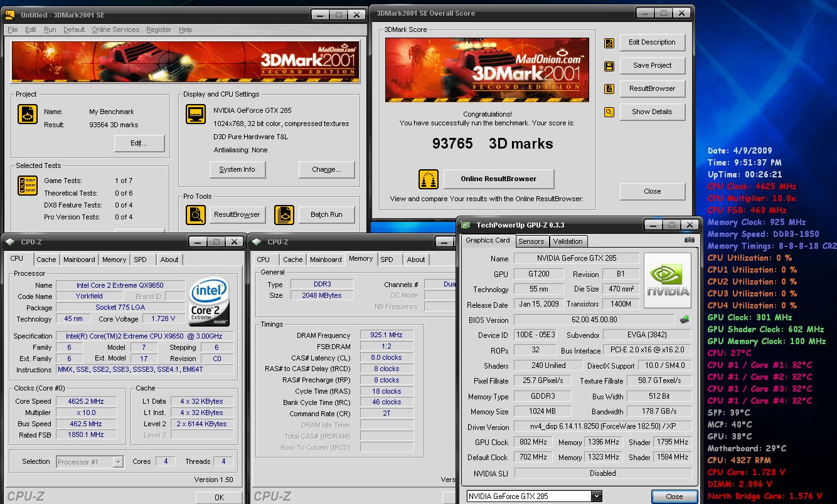
Task: Click the BIOS save chip icon in GPU-Z
Action: click(685, 320)
